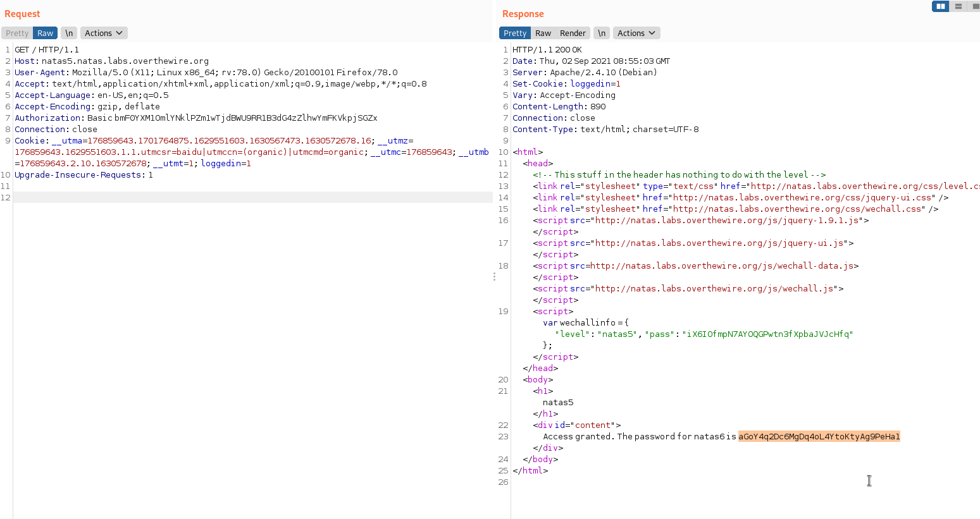Viewport: 980px width, 519px height.
Task: Select the Request Raw view tab
Action: (x=45, y=33)
